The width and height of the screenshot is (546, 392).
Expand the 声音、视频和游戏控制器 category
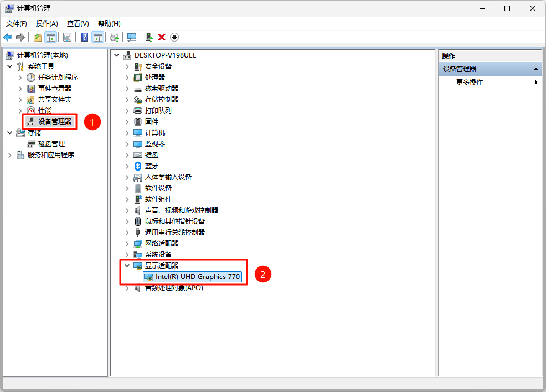click(127, 210)
